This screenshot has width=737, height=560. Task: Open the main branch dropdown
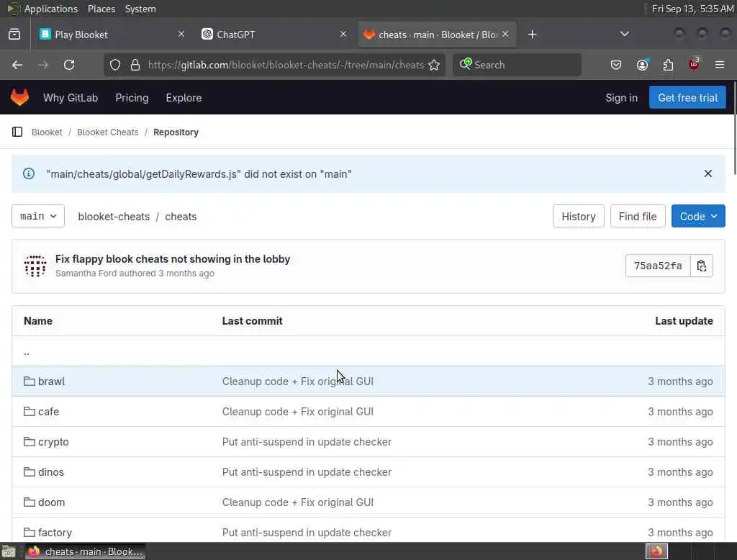click(x=38, y=216)
